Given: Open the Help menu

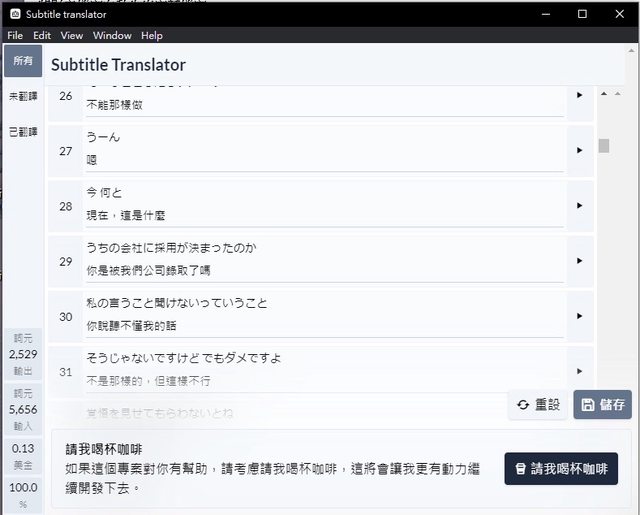Looking at the screenshot, I should [x=152, y=35].
